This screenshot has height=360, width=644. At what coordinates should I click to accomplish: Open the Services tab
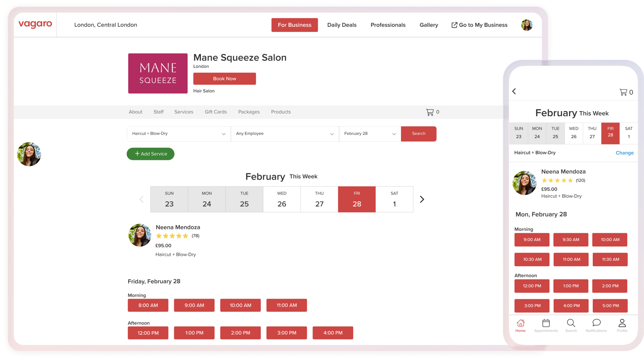tap(184, 112)
